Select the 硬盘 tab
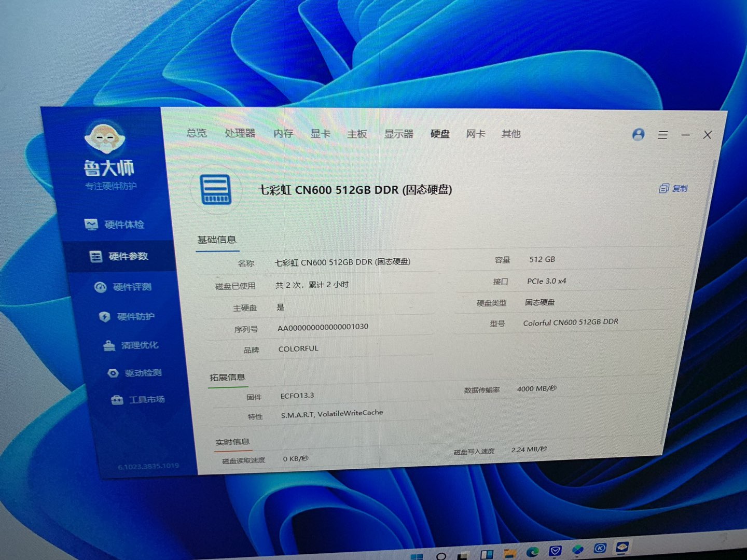The image size is (747, 560). pyautogui.click(x=440, y=134)
